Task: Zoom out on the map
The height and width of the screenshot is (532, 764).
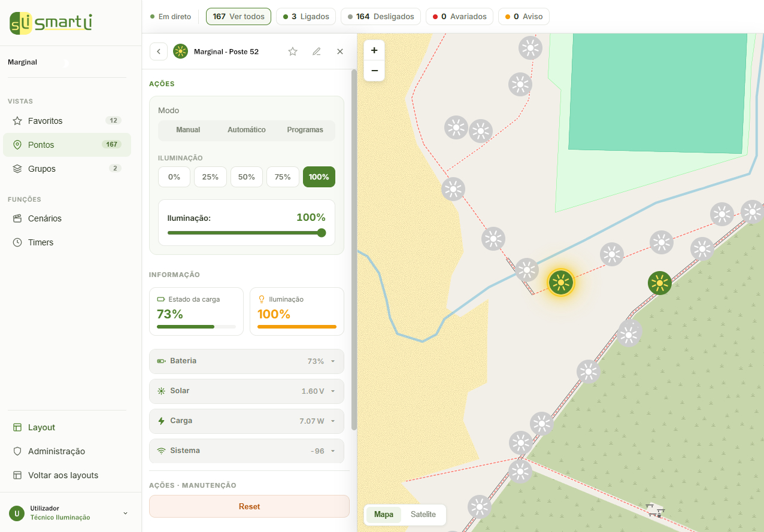Action: (374, 71)
